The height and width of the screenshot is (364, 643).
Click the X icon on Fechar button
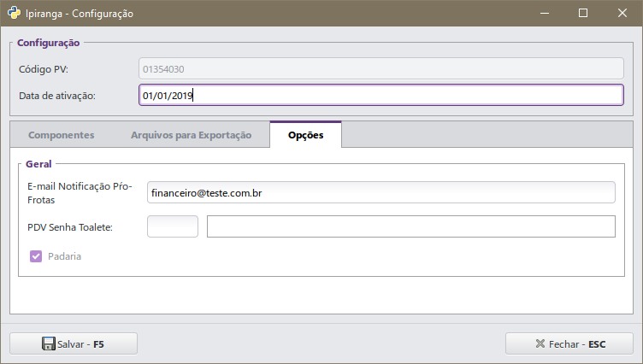point(540,343)
